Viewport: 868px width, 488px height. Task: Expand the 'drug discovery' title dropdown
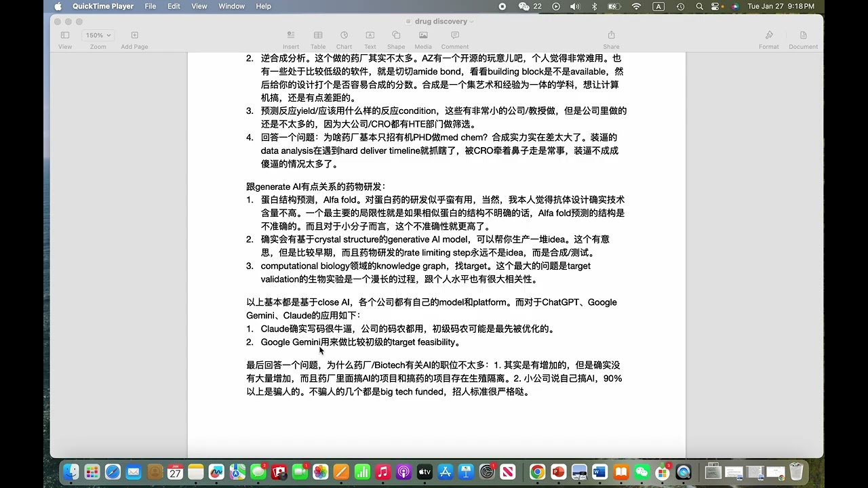(472, 22)
